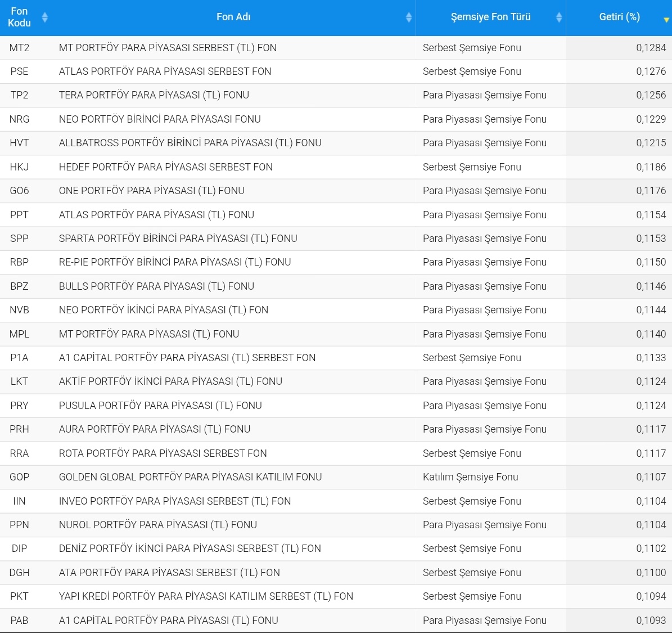Select fund code PPN

point(19,525)
